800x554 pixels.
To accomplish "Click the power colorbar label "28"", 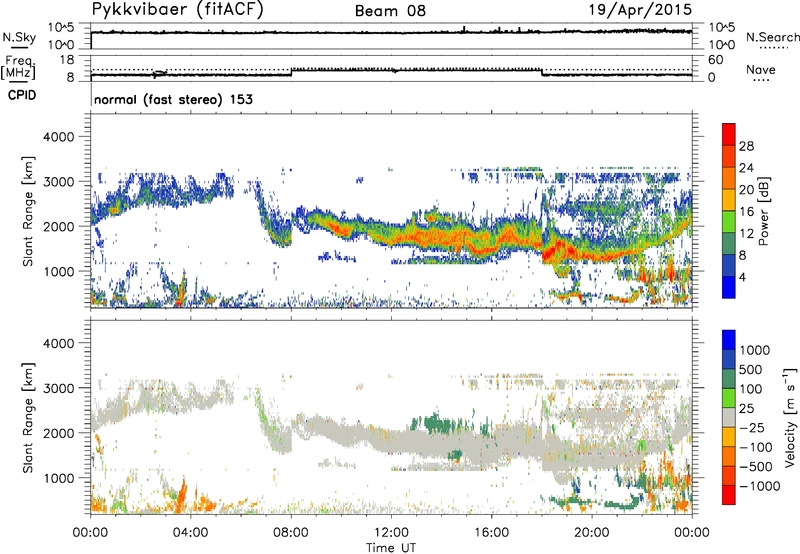I will coord(746,146).
